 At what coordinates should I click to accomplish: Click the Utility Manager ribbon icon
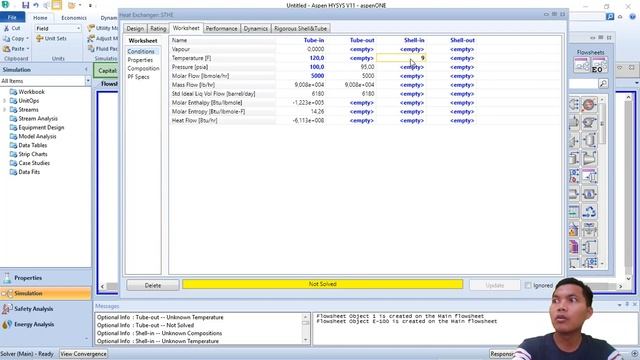(91, 28)
